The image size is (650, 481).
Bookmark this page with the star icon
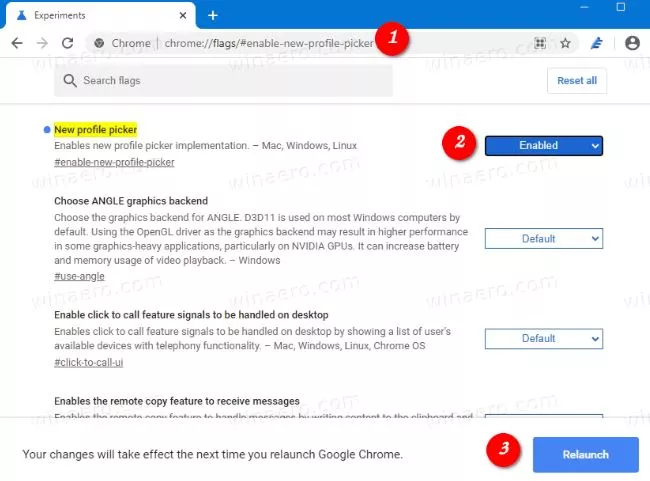[565, 43]
